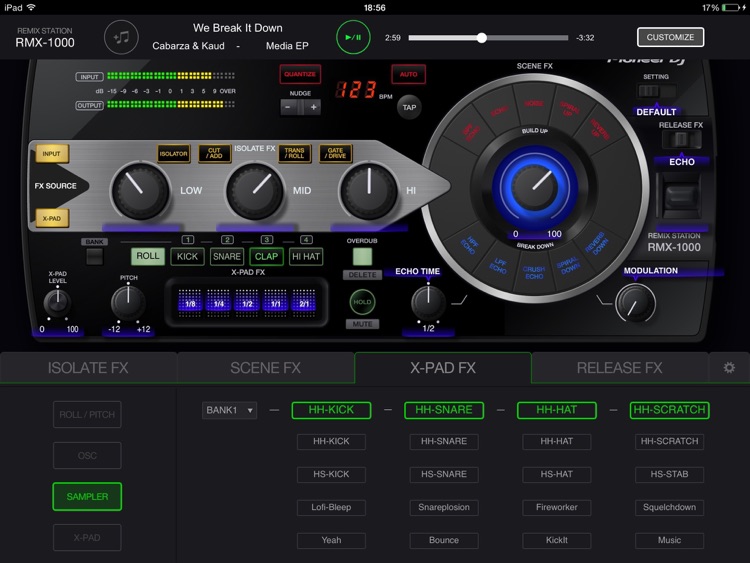Activate the CUT / ADD effect
Image resolution: width=750 pixels, height=563 pixels.
(215, 154)
